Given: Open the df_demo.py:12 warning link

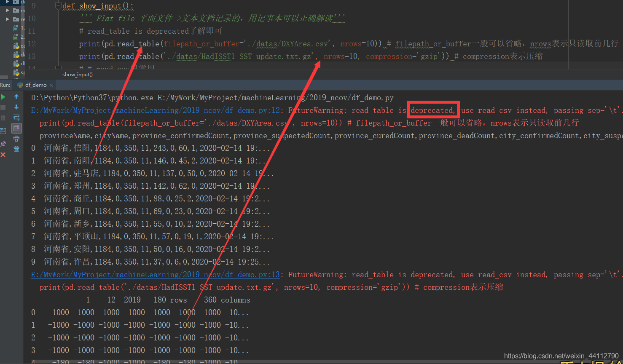Looking at the screenshot, I should 156,110.
